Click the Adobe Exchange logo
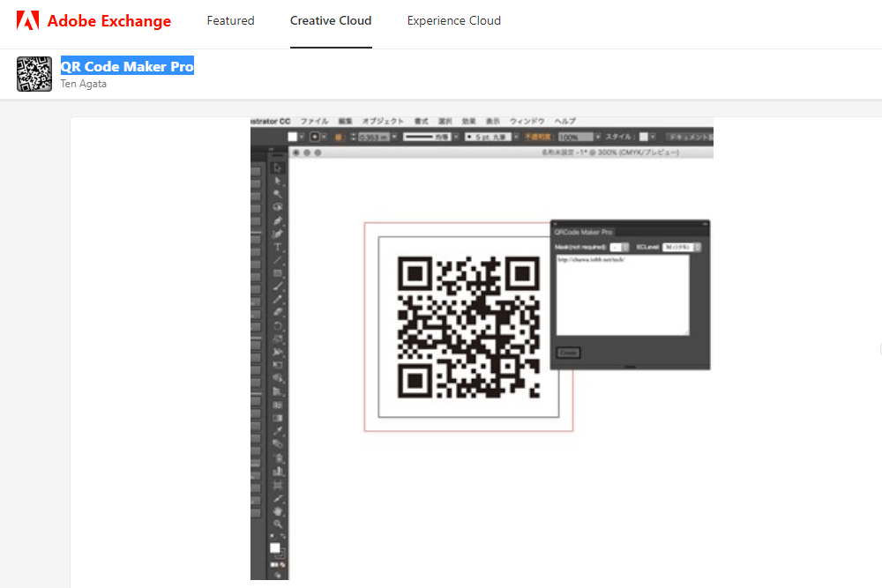Viewport: 882px width, 588px height. pos(93,20)
